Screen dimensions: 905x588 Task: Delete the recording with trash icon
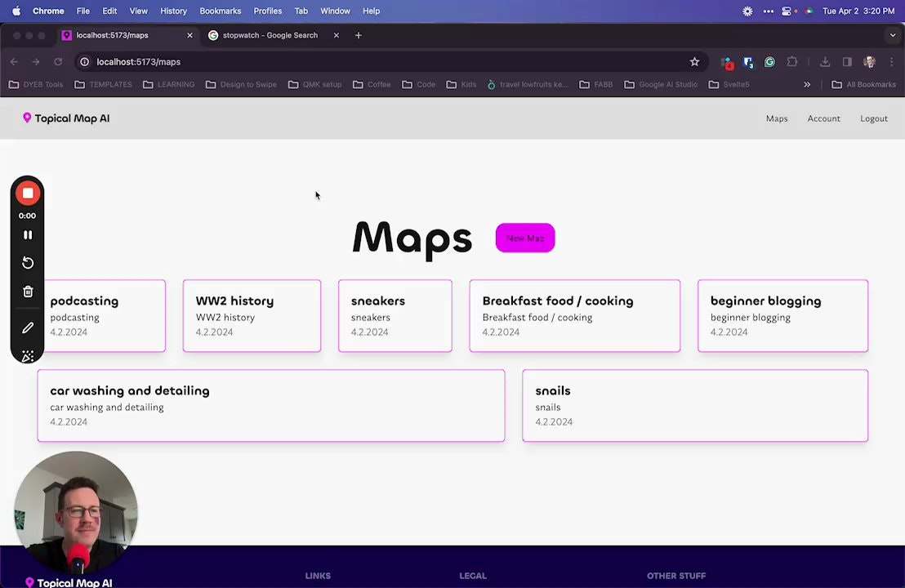pyautogui.click(x=28, y=292)
